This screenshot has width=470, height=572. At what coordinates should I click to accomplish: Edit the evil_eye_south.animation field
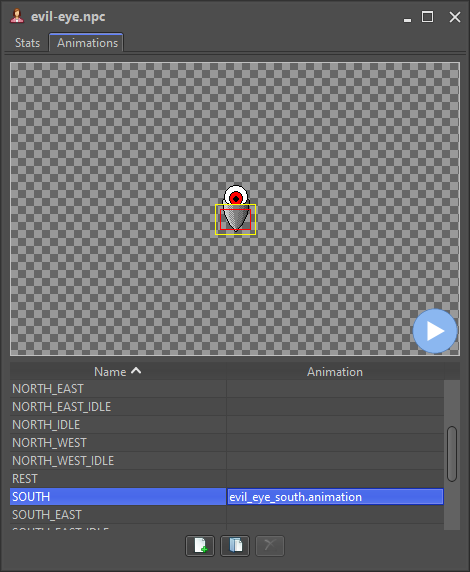(x=335, y=497)
